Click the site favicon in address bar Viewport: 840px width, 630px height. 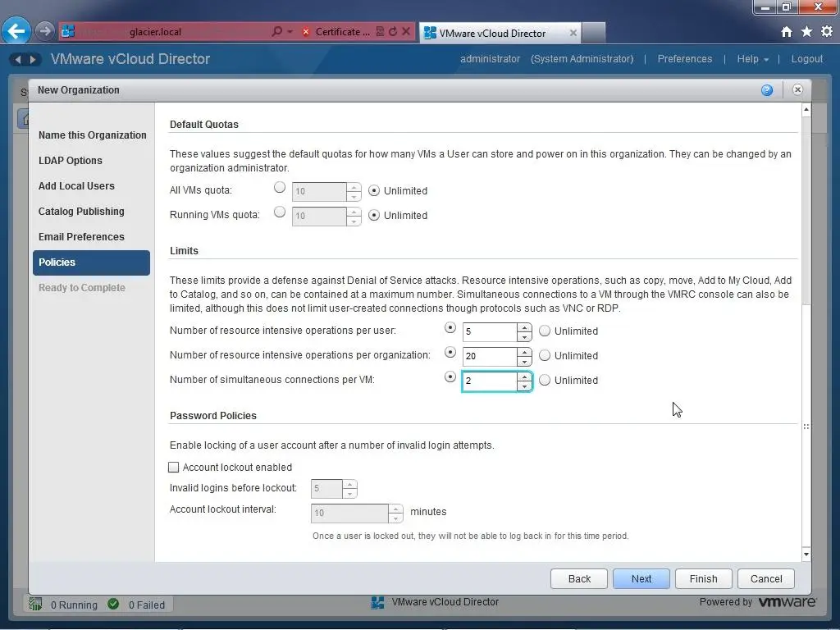[x=68, y=32]
